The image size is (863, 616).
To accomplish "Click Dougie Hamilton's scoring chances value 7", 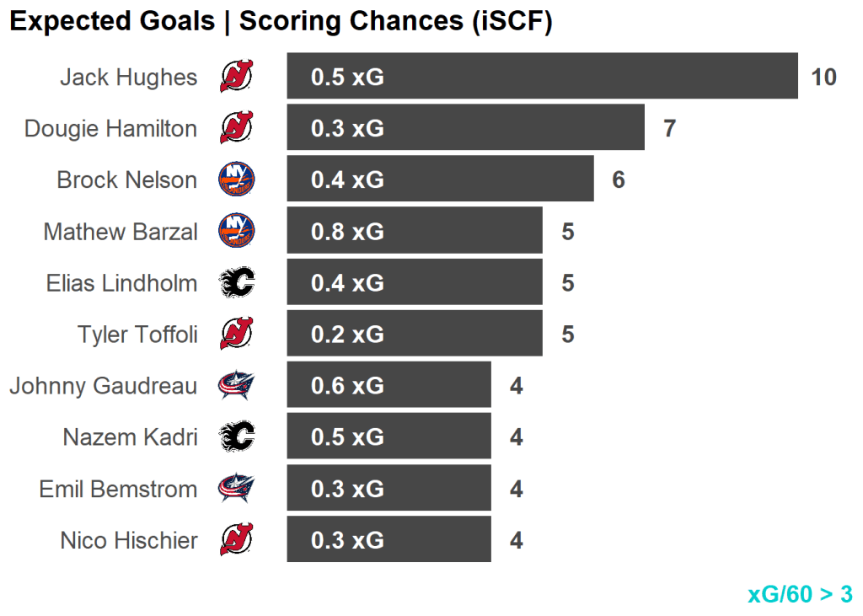I will tap(669, 129).
